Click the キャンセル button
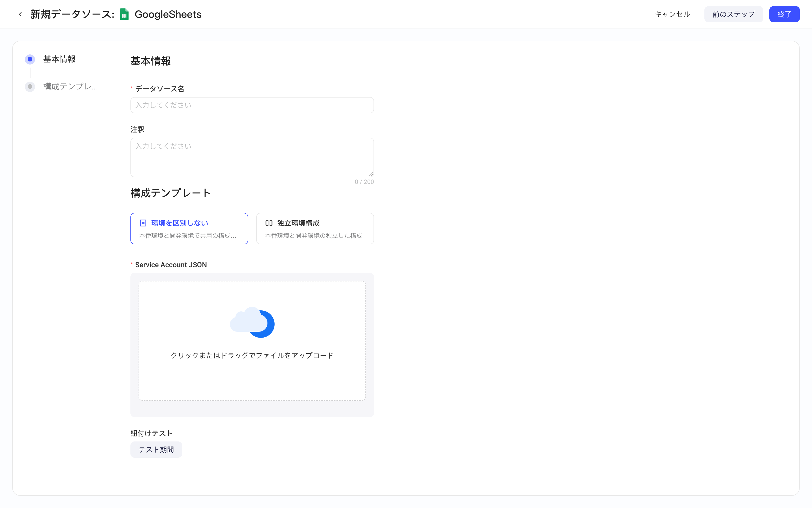 (672, 14)
